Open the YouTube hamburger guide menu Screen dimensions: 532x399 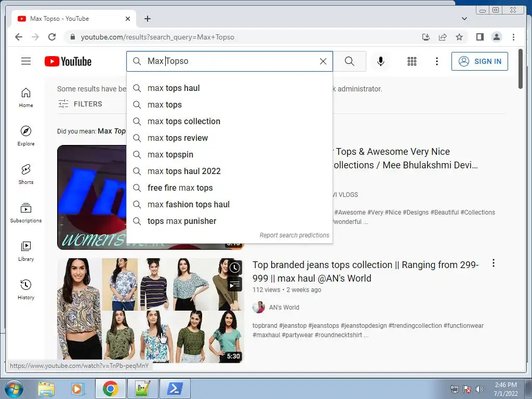[x=26, y=61]
